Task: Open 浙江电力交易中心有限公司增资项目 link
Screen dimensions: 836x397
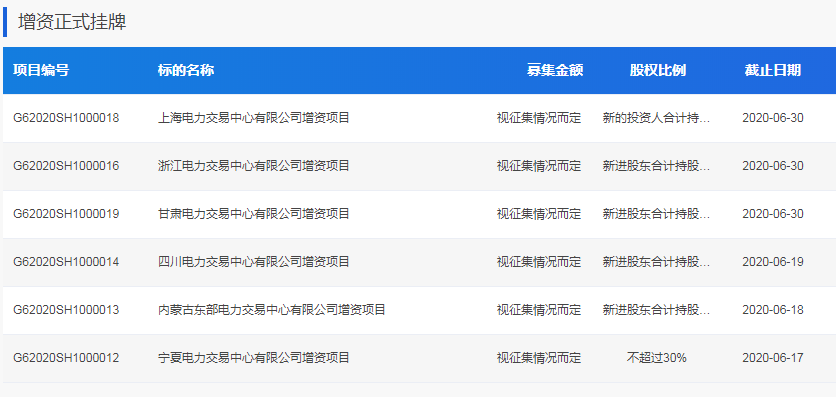Action: coord(254,166)
